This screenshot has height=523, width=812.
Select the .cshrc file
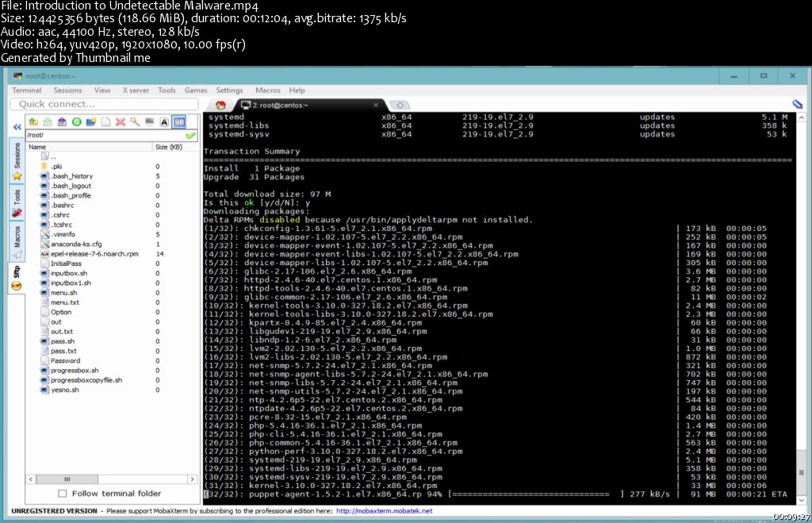56,215
